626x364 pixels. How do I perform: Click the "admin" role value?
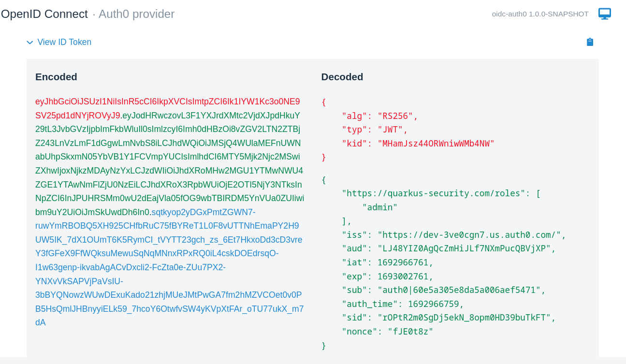(x=379, y=207)
